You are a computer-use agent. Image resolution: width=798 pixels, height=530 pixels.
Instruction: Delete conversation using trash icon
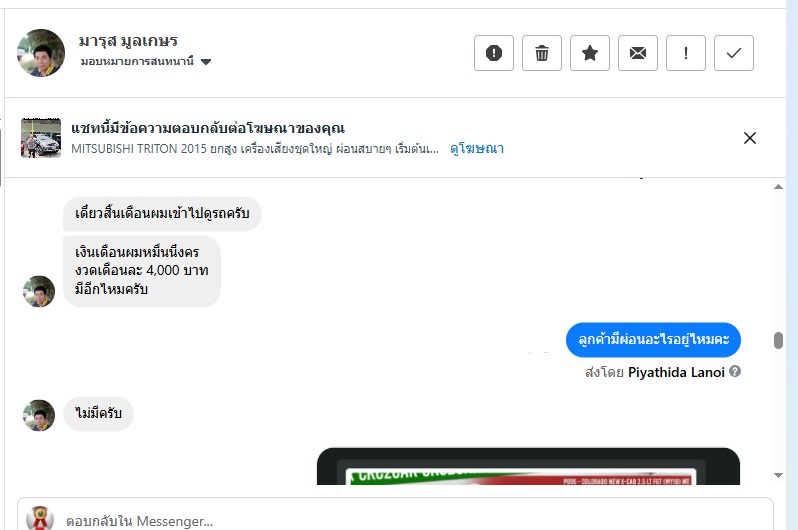click(x=542, y=53)
